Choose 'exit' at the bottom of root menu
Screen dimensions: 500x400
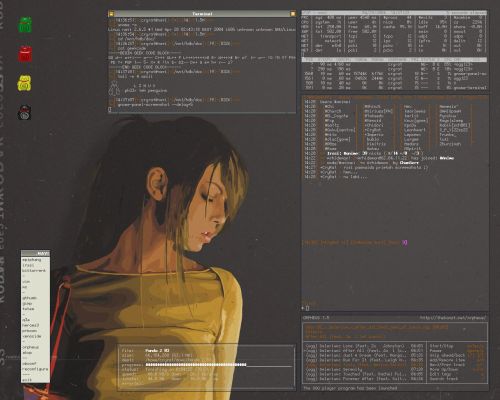[x=27, y=380]
